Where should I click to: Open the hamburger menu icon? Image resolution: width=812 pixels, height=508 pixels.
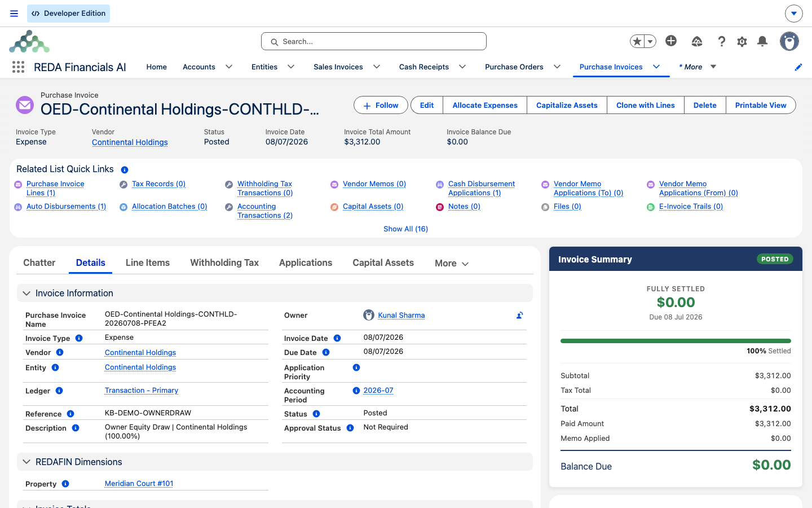click(14, 14)
